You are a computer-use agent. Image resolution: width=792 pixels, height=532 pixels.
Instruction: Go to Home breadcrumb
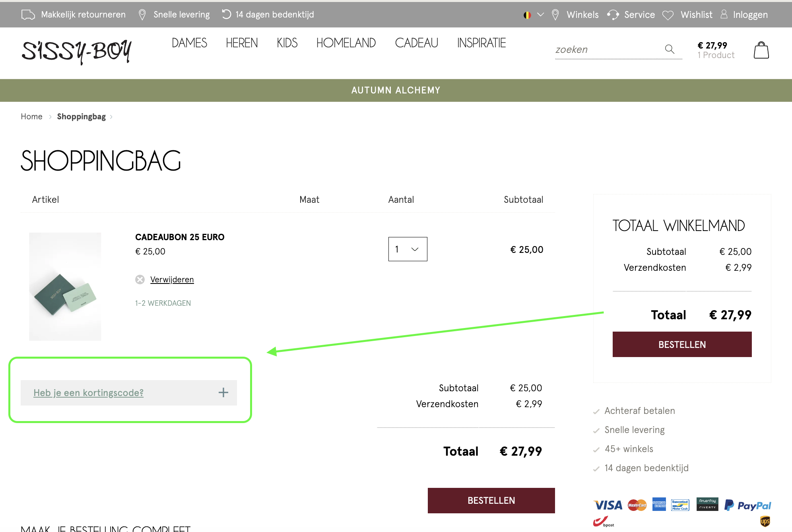31,116
